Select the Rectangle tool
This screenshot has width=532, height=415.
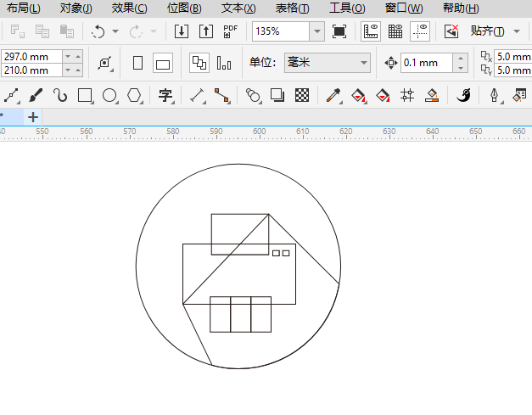pyautogui.click(x=85, y=95)
